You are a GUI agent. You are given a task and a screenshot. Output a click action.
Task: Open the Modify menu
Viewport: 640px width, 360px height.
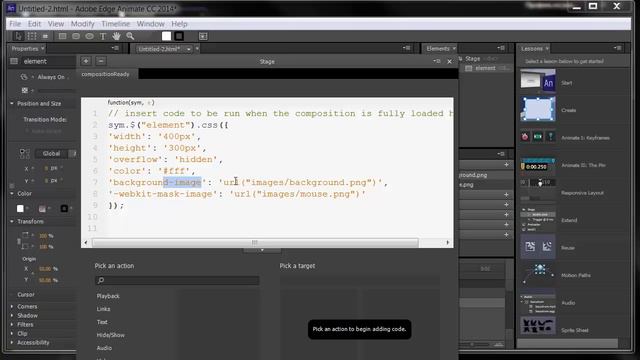click(82, 24)
